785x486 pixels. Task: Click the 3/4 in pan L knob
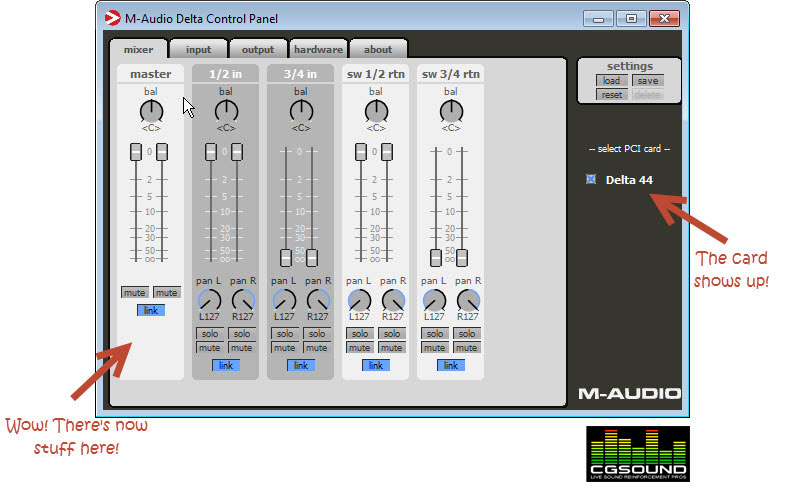tap(284, 300)
